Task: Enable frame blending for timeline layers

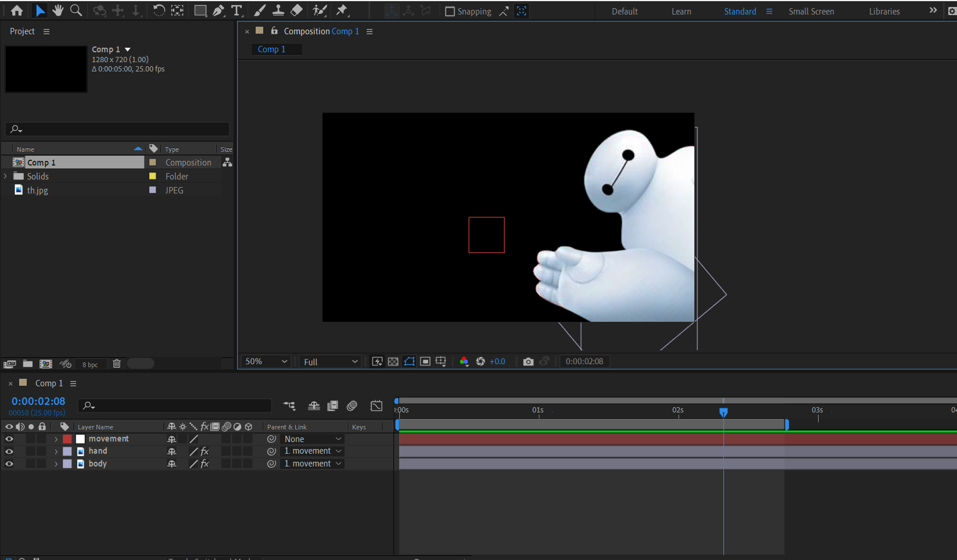Action: pyautogui.click(x=333, y=405)
